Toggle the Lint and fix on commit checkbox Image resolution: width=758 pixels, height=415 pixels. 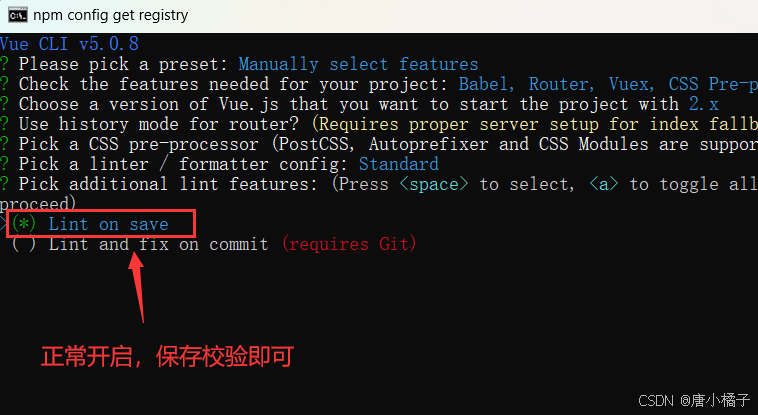point(24,244)
